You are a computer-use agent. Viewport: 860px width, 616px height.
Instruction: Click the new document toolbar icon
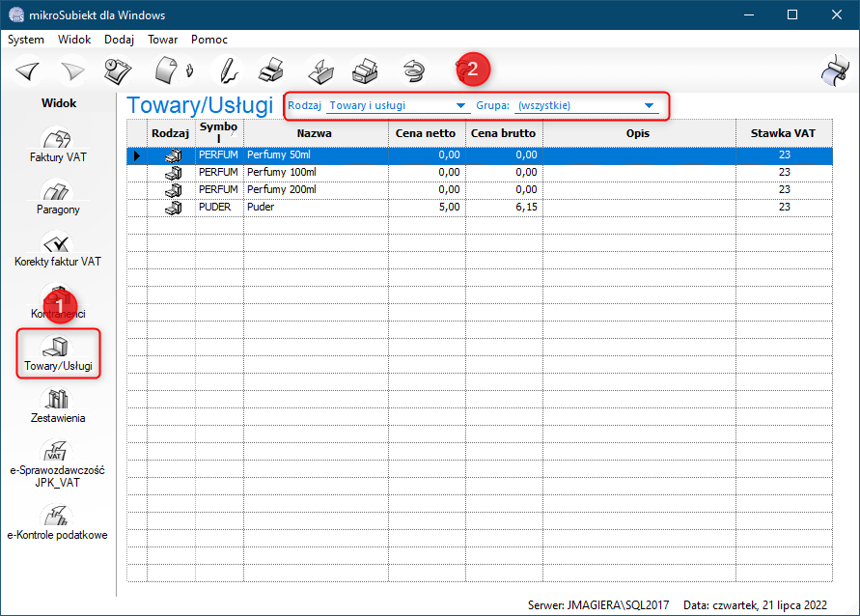167,70
